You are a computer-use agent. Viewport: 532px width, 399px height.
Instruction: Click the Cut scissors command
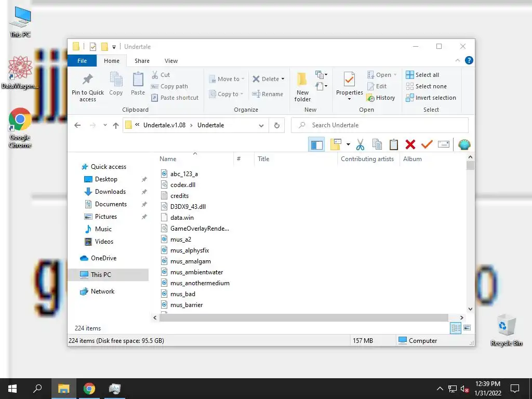[161, 75]
